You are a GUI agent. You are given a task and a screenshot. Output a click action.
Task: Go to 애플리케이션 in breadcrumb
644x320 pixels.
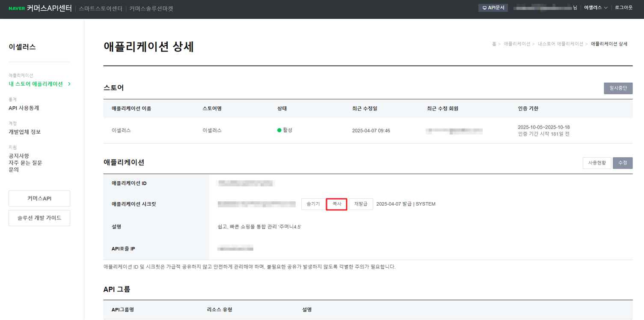[517, 44]
